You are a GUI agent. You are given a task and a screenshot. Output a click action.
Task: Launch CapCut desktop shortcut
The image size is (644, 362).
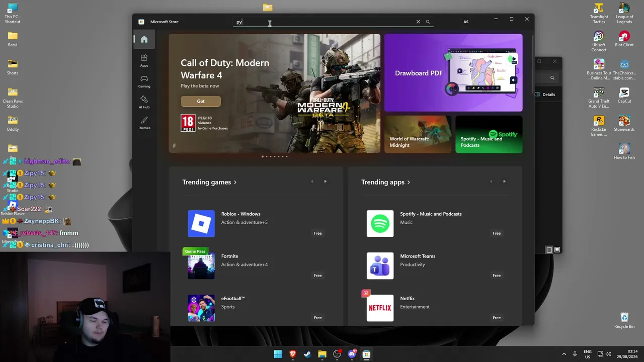pos(624,96)
